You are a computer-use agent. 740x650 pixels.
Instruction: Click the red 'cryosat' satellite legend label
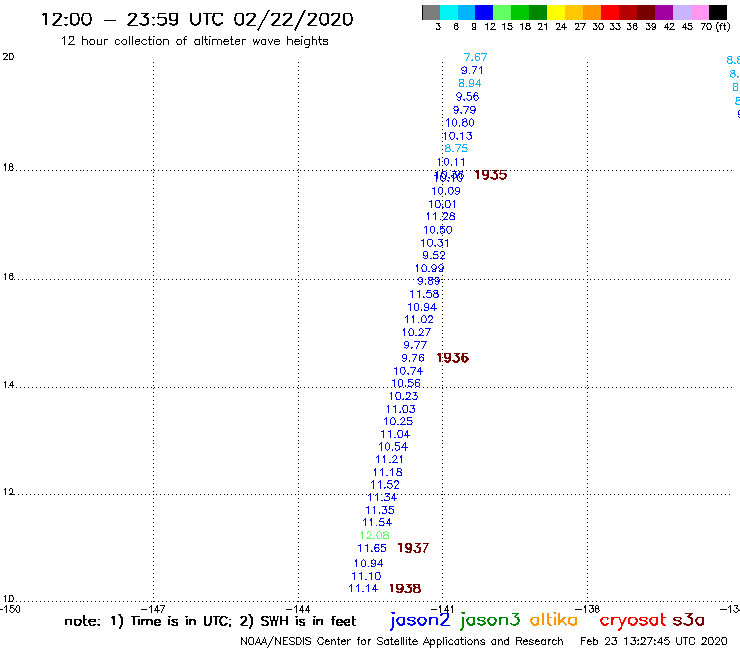[632, 621]
